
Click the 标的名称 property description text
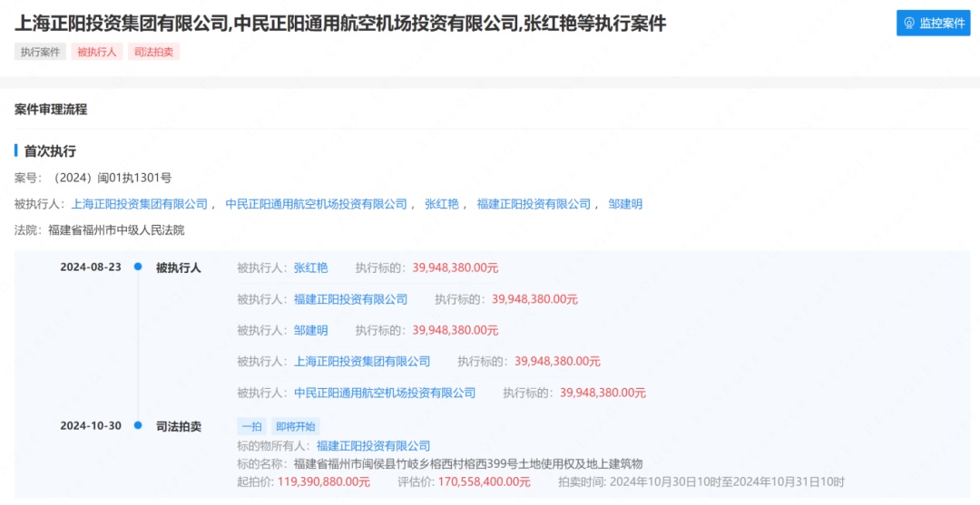coord(467,464)
